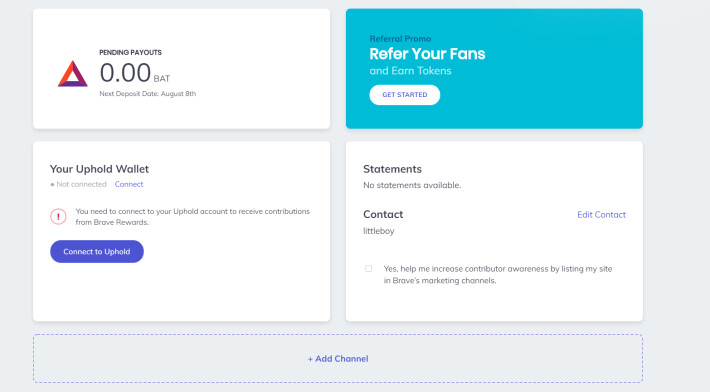Click the red exclamation warning icon

pos(58,216)
